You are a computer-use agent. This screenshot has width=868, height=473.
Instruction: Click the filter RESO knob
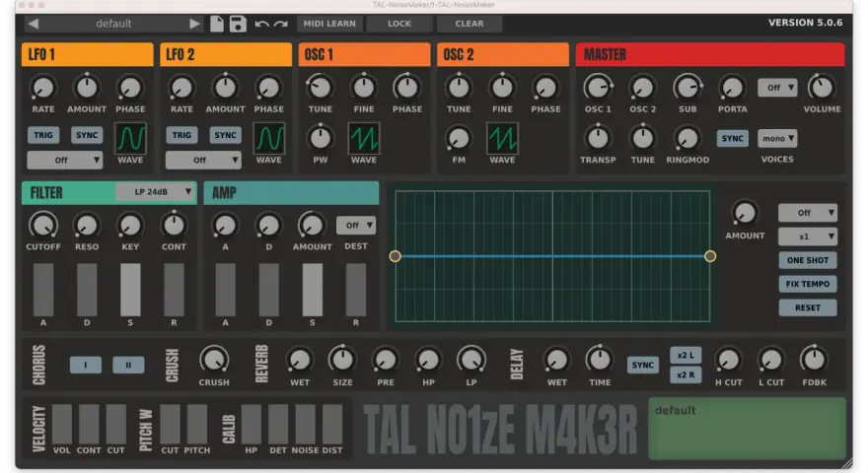click(x=87, y=225)
